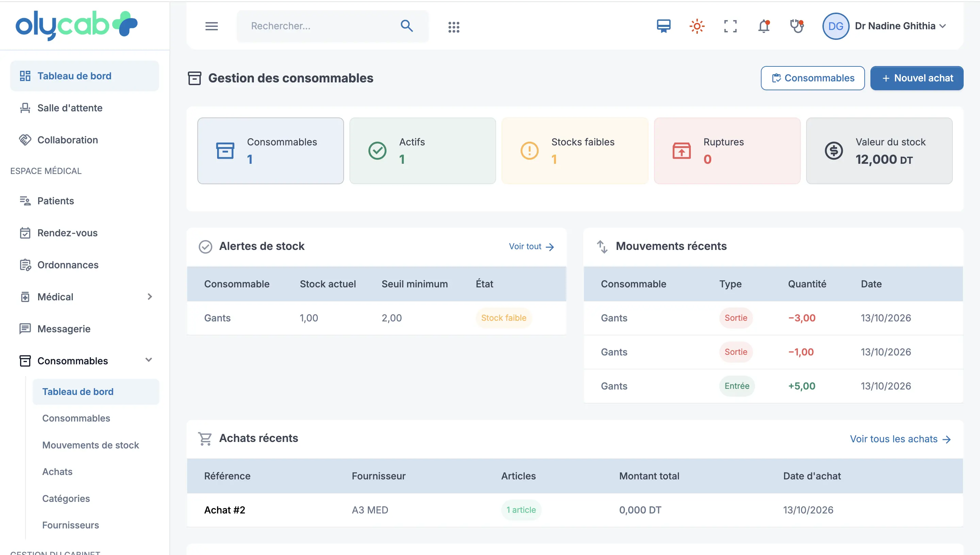Open Dr Nadine Ghithia account dropdown
980x555 pixels.
coord(900,26)
